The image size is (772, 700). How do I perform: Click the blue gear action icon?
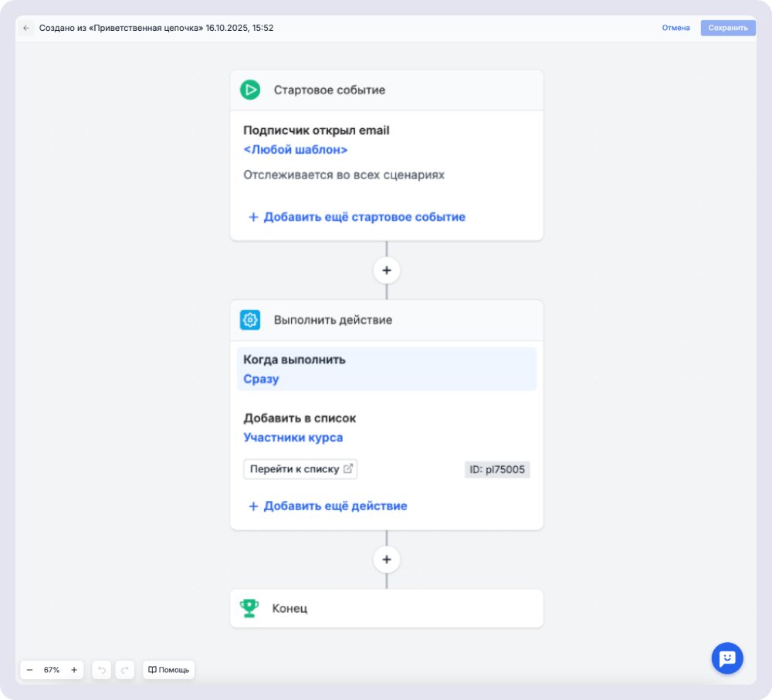tap(249, 320)
